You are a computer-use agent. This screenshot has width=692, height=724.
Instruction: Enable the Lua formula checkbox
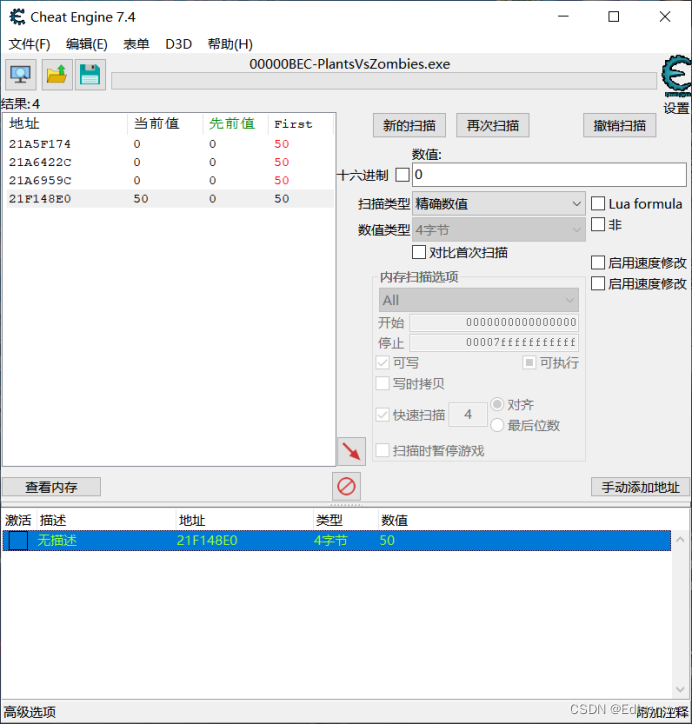[x=598, y=203]
